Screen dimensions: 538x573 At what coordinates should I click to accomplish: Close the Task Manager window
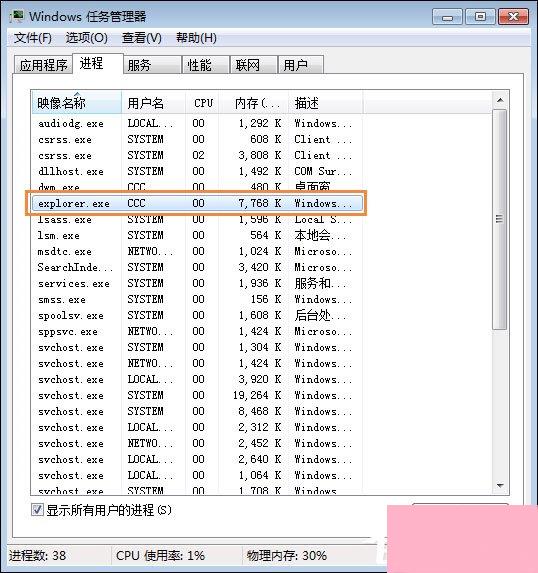pyautogui.click(x=513, y=17)
